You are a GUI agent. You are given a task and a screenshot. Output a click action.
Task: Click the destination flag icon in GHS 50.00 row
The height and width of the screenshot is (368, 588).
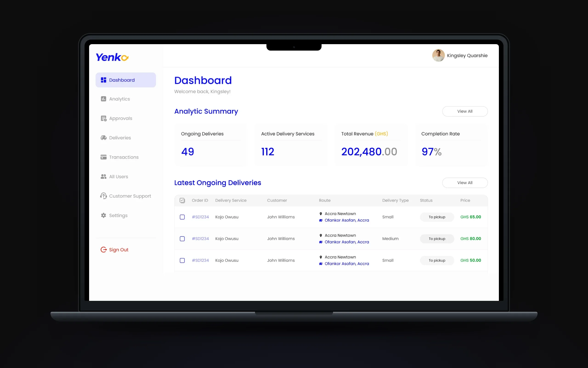point(321,264)
